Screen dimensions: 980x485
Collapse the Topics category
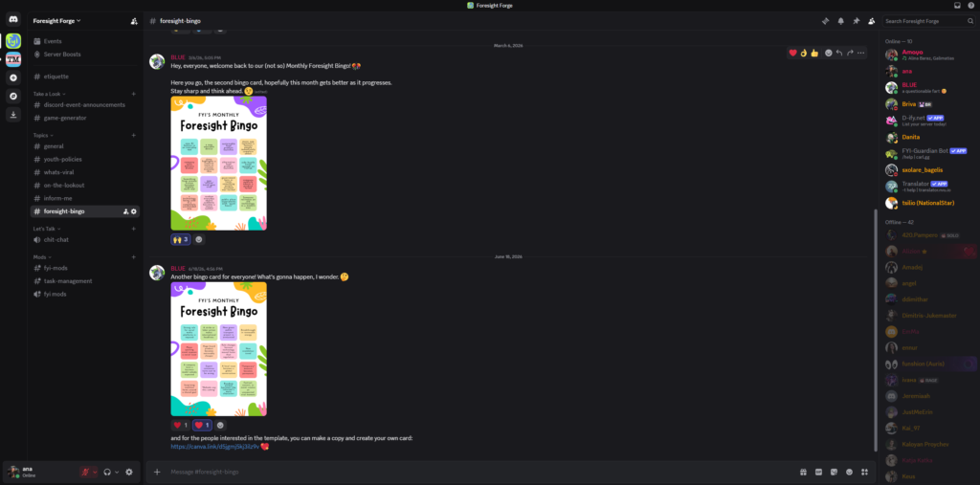(43, 135)
